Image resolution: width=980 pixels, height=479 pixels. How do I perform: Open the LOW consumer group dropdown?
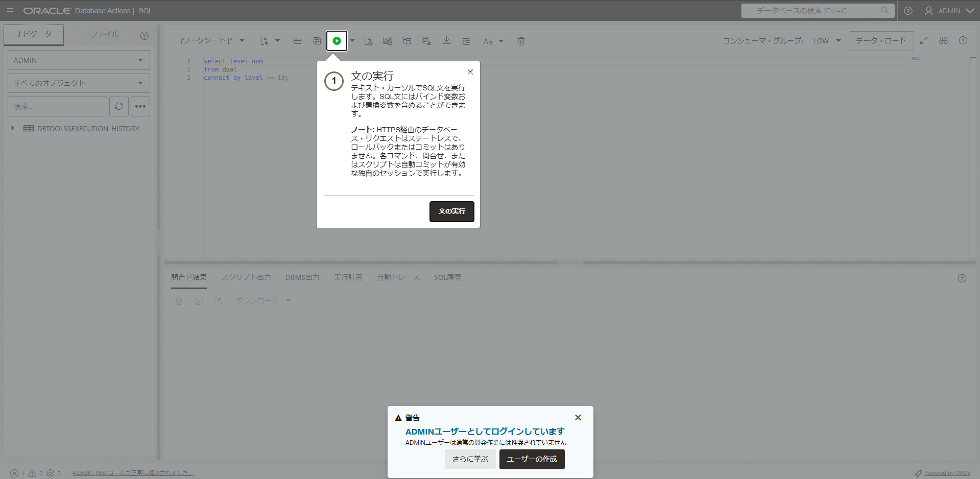click(x=827, y=41)
